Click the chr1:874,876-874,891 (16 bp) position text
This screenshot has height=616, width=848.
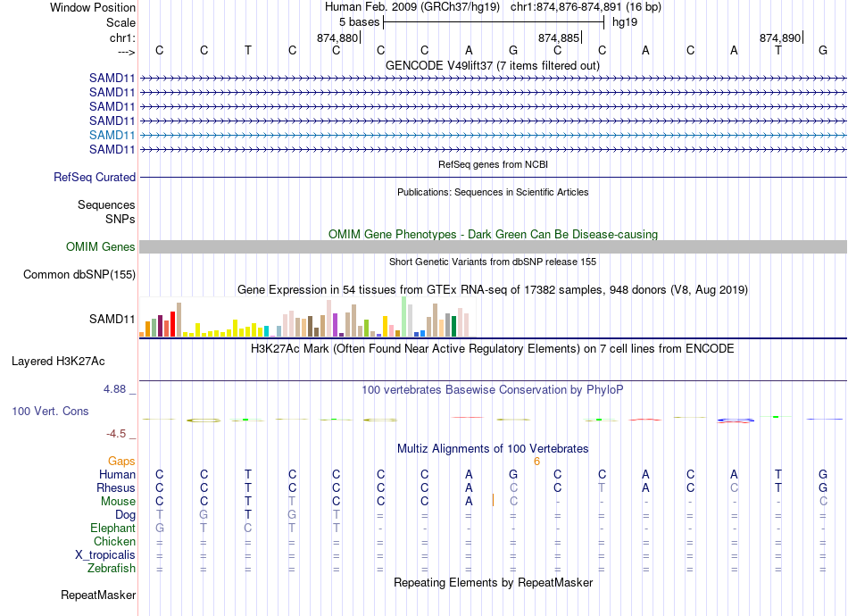pos(586,7)
